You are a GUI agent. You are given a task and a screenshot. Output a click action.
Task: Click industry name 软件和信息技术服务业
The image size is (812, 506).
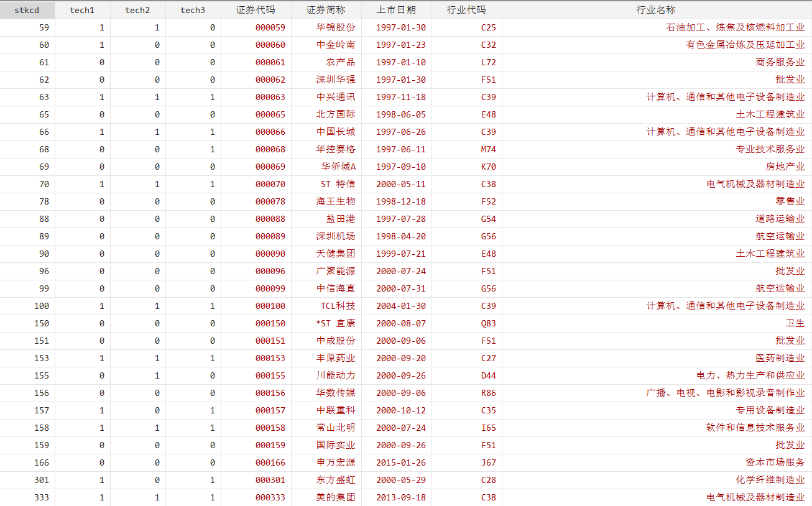tap(755, 428)
